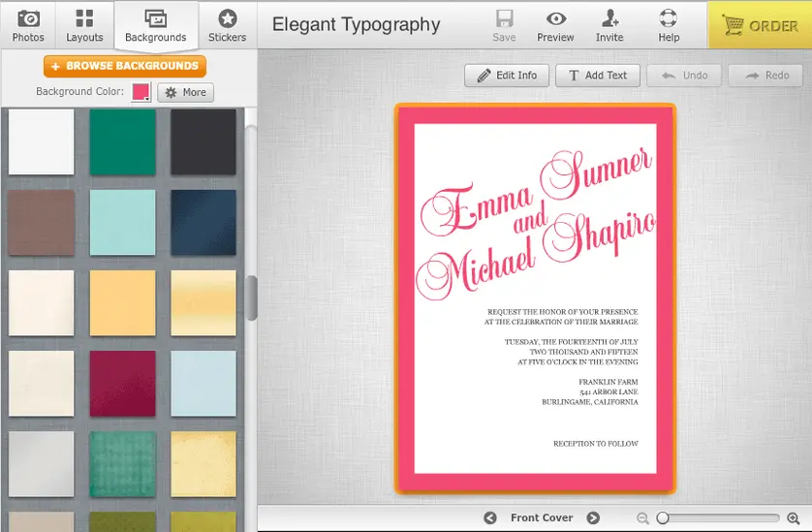Select the emerald green background swatch
Screen dimensions: 812x532
point(123,141)
